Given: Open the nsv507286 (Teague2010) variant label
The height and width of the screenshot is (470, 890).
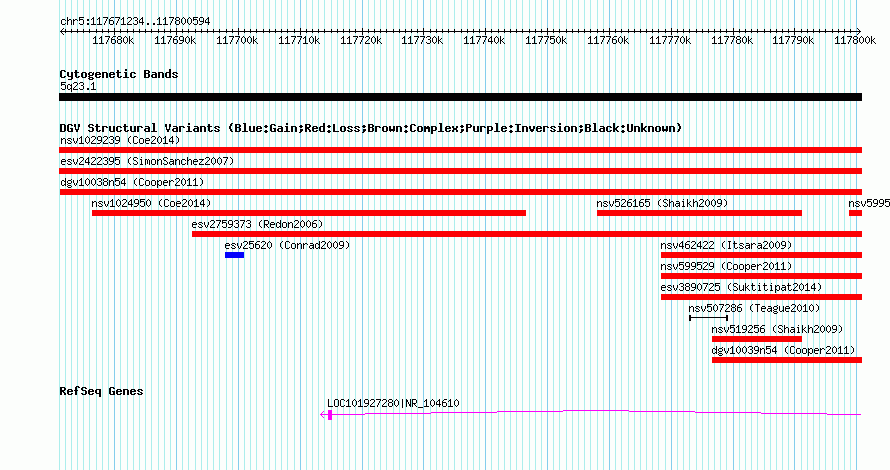Looking at the screenshot, I should pos(754,308).
